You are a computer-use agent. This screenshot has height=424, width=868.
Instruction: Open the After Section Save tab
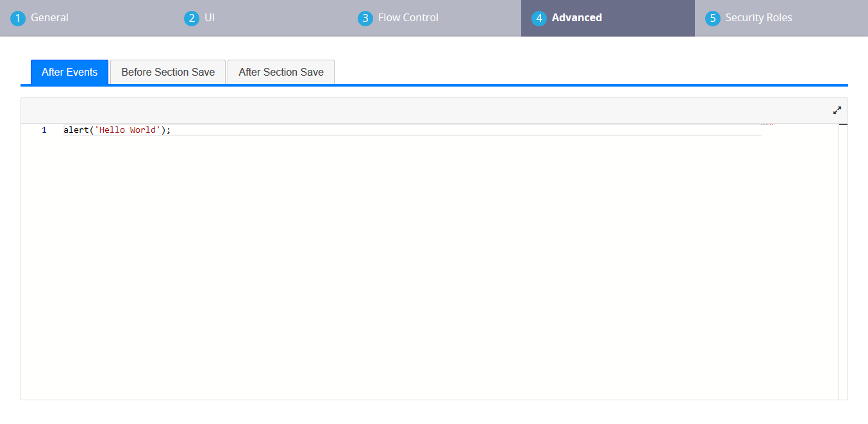(x=281, y=72)
